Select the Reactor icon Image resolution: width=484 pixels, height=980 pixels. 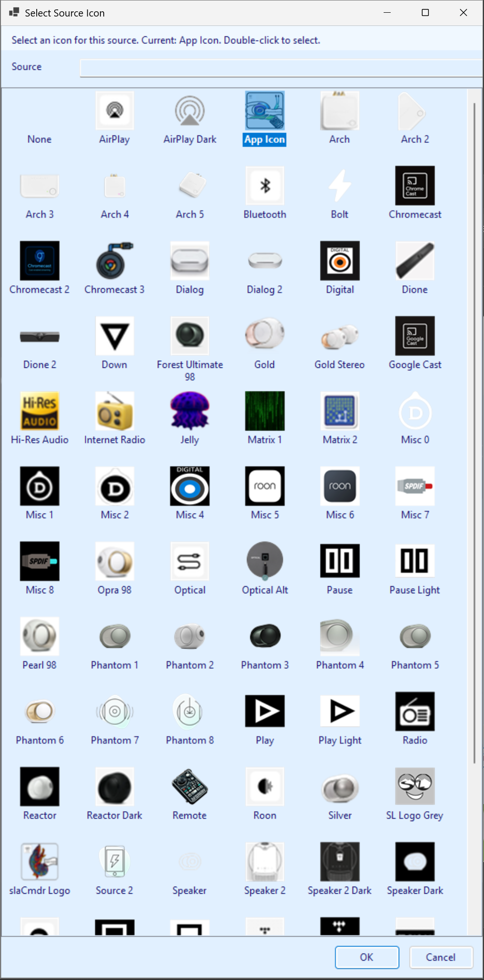pyautogui.click(x=40, y=786)
